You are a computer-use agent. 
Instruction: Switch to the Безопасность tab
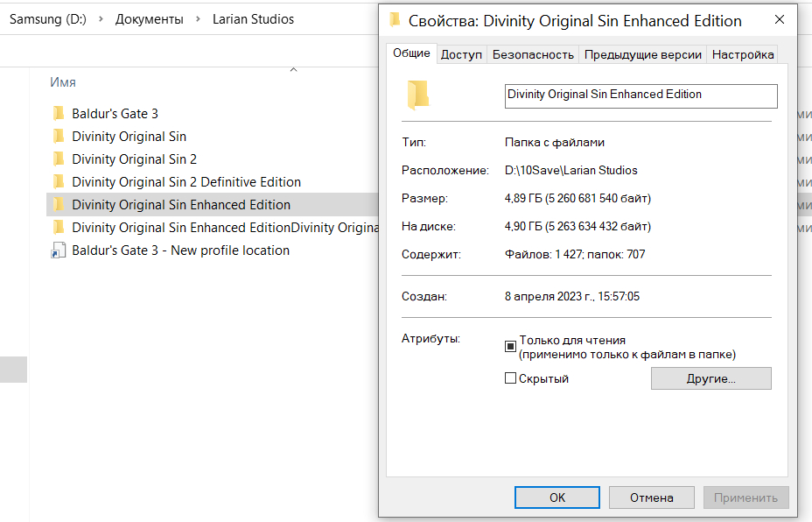pos(533,54)
